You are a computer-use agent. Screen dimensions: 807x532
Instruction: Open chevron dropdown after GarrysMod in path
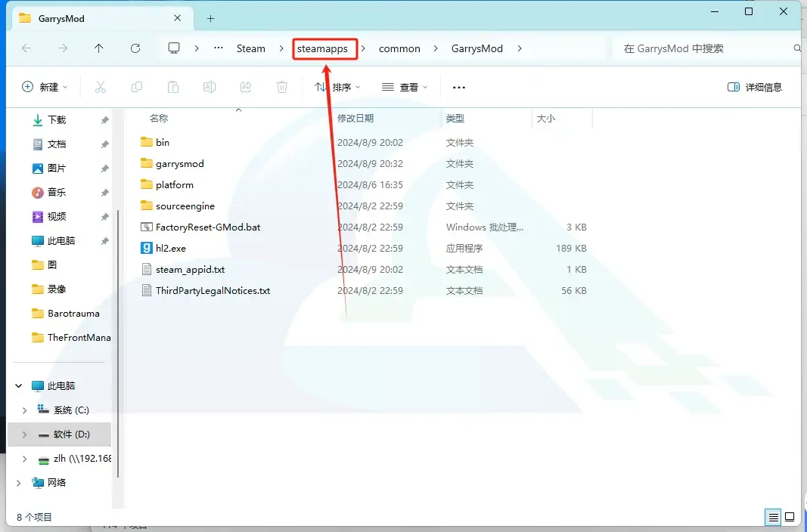(x=520, y=48)
